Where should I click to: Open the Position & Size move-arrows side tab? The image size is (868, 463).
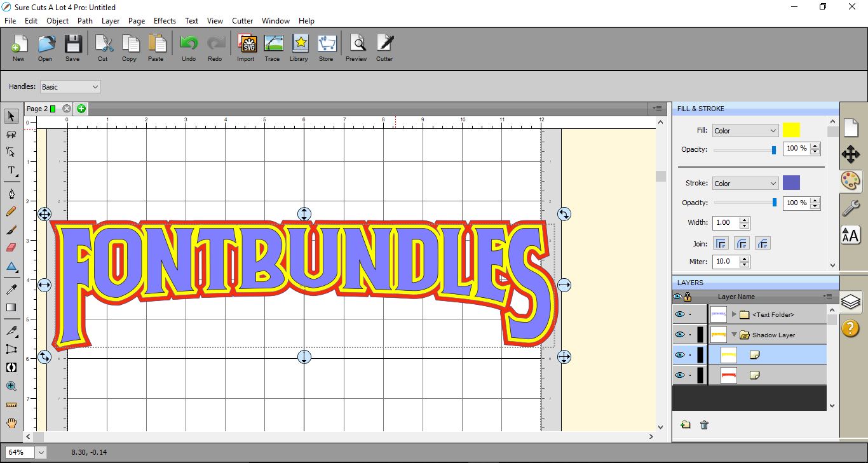click(x=851, y=154)
